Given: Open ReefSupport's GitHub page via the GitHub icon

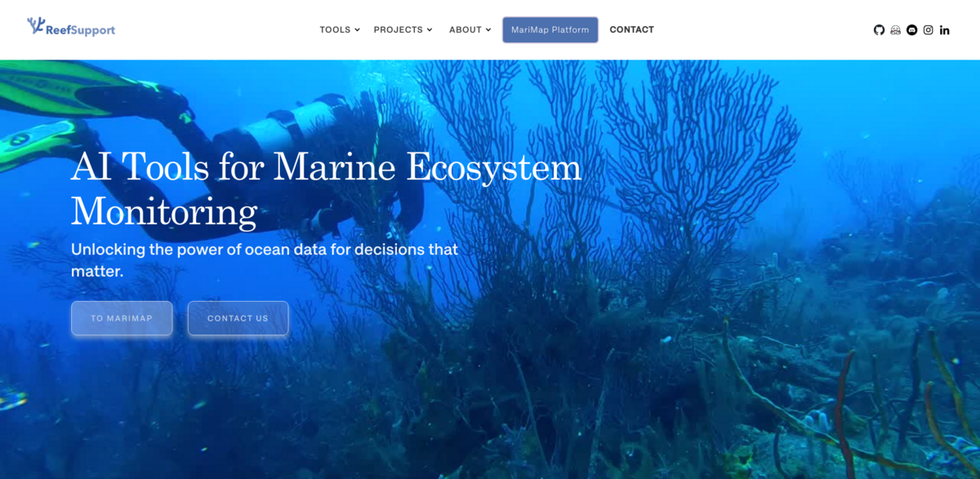Looking at the screenshot, I should [879, 29].
